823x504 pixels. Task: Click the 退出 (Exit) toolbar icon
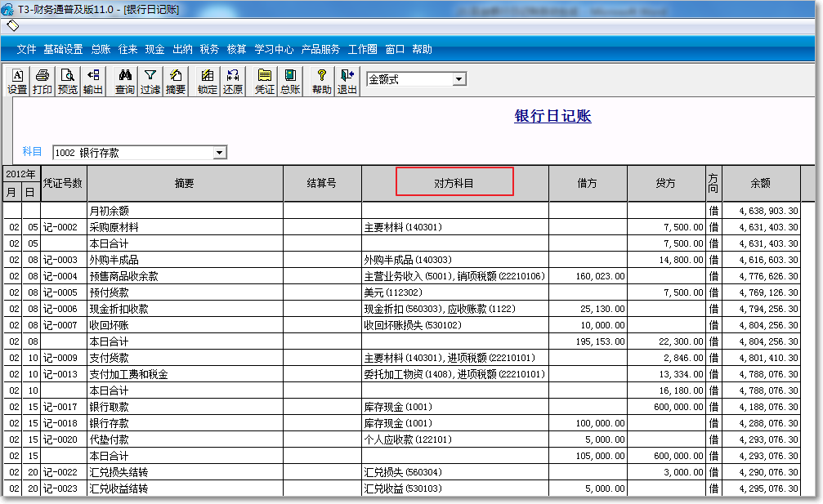(347, 82)
